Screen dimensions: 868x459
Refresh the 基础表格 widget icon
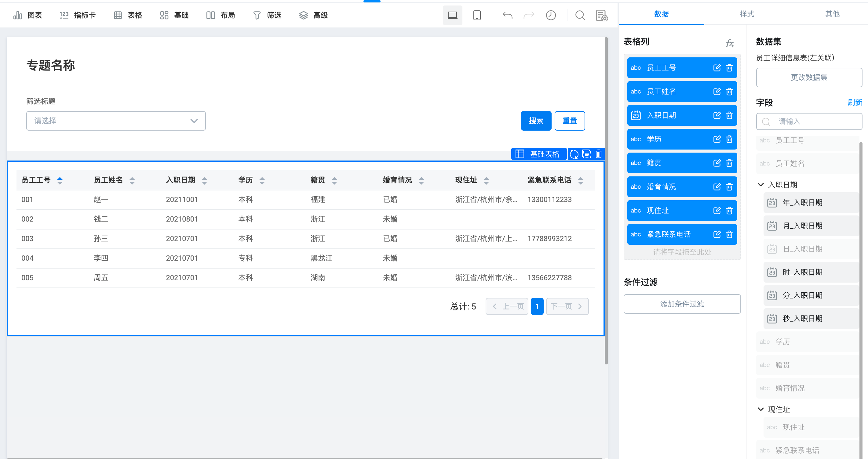pos(574,154)
